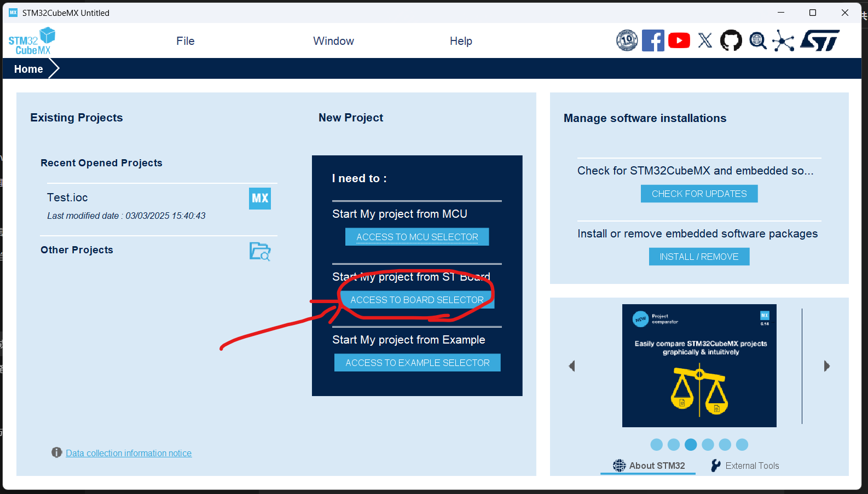Select the second carousel dot
868x494 pixels.
[674, 445]
